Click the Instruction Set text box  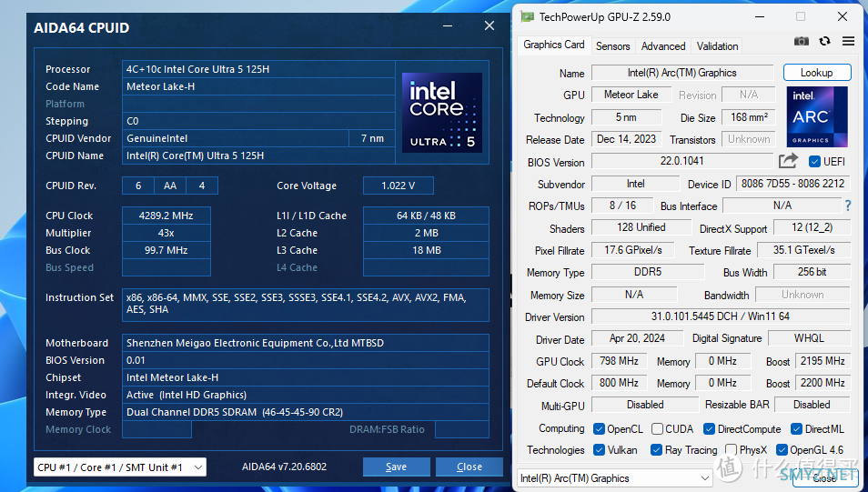(306, 305)
